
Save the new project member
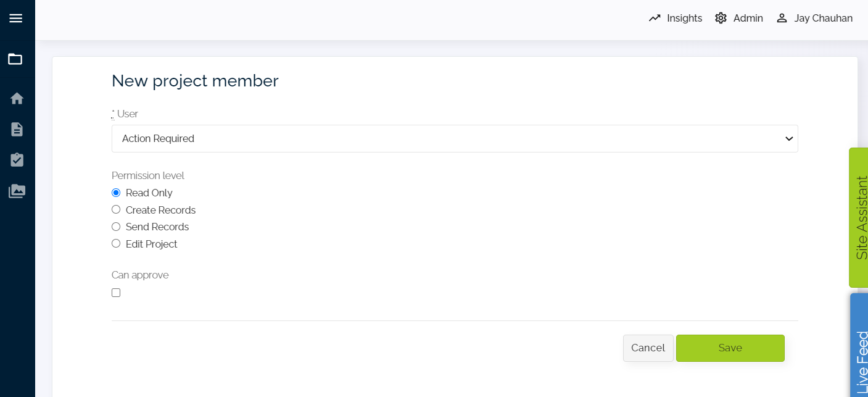[730, 348]
